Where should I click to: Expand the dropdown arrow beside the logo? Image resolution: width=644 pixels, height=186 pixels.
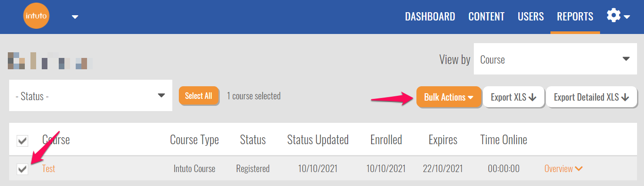[75, 17]
